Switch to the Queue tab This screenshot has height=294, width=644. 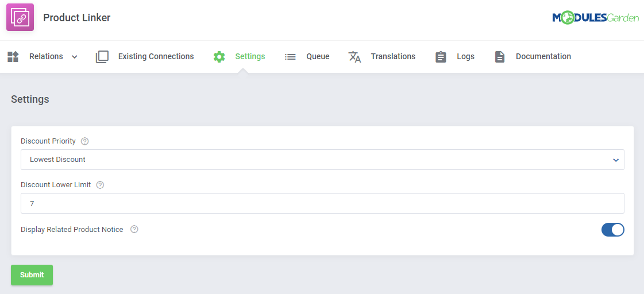tap(318, 57)
